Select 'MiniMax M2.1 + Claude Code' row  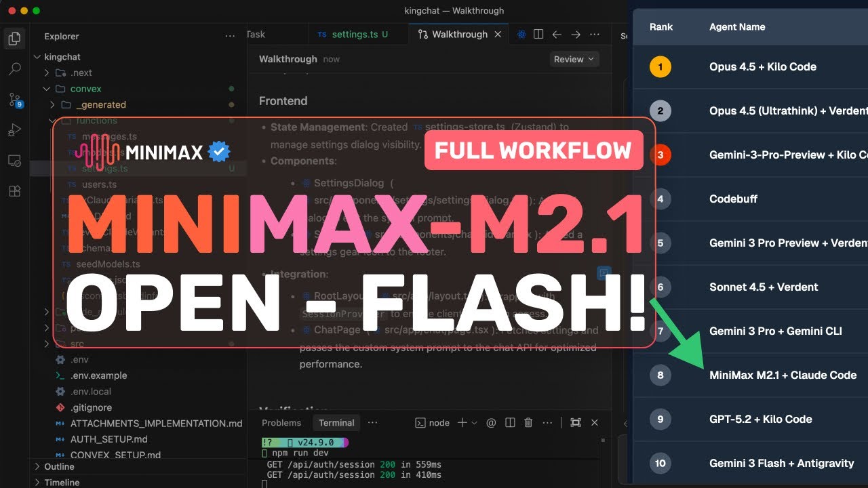(x=750, y=375)
